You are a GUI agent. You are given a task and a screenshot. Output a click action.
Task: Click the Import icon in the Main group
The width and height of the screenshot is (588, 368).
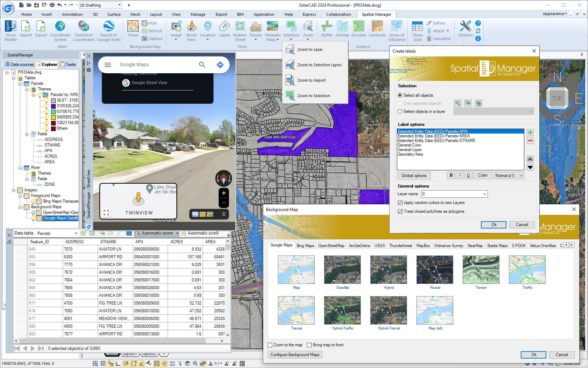[26, 29]
